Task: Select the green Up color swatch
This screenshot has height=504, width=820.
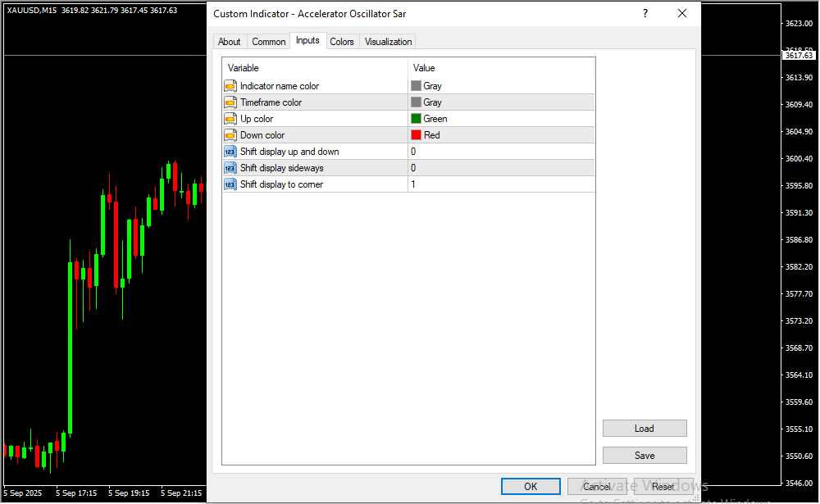Action: pyautogui.click(x=416, y=119)
